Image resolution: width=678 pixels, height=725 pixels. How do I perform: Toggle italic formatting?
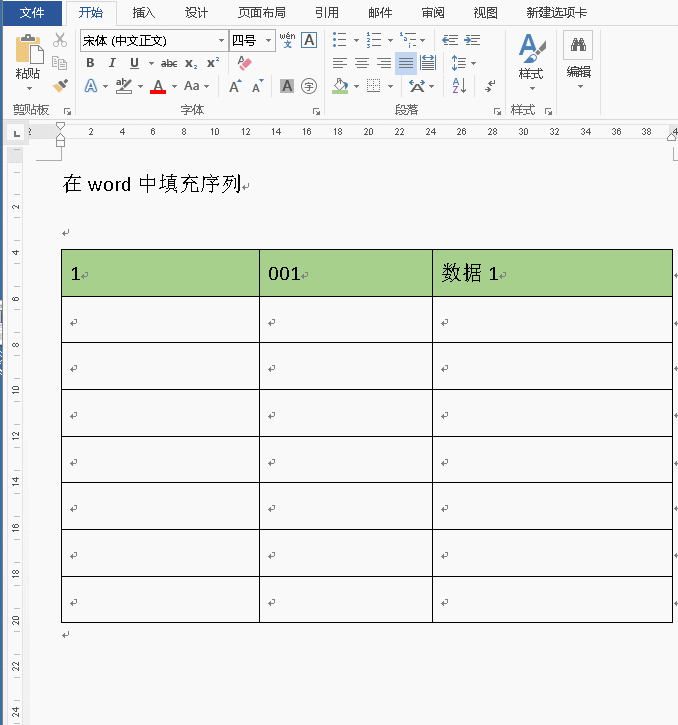tap(112, 63)
